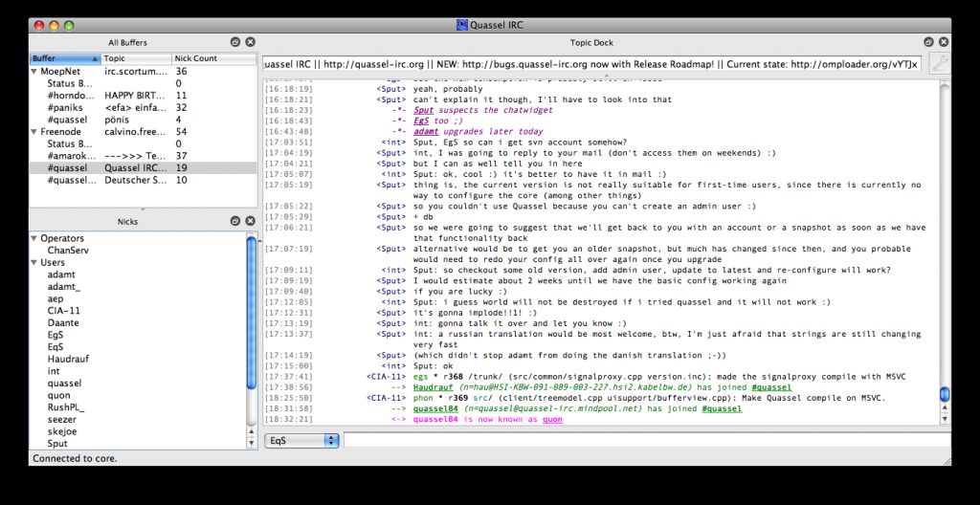Select nick Sput in Users list

[57, 444]
